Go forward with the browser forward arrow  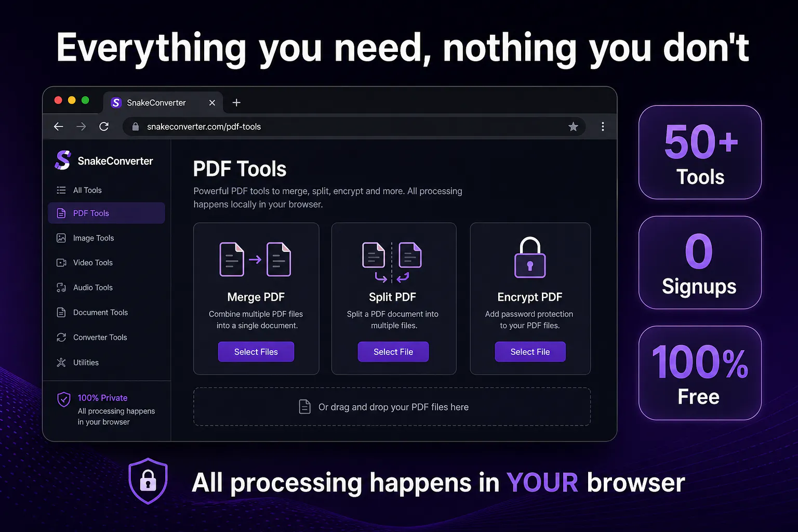click(x=81, y=126)
